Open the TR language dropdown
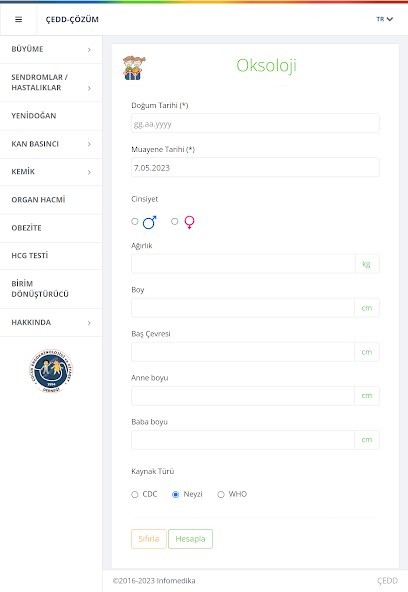The image size is (408, 592). (385, 19)
